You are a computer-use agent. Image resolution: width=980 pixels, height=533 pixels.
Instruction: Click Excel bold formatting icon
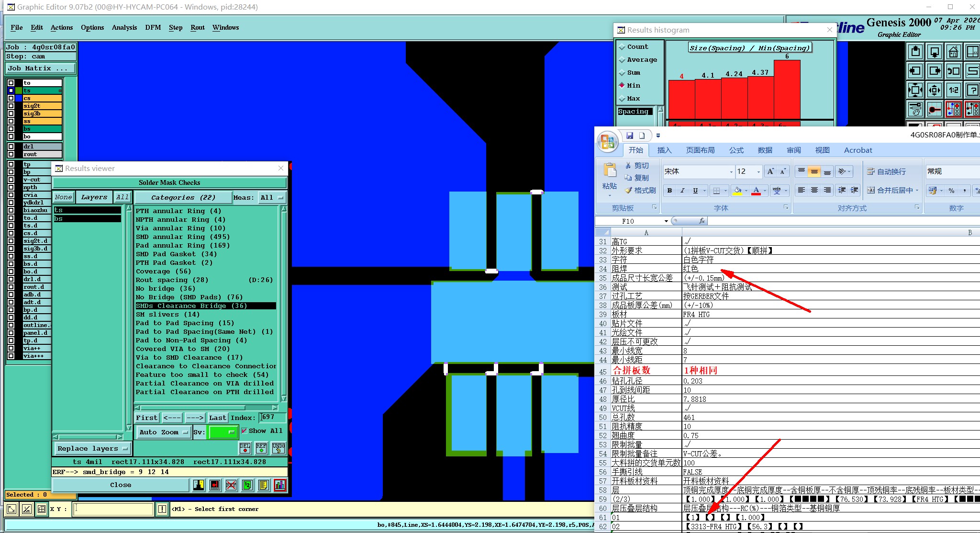pyautogui.click(x=669, y=191)
